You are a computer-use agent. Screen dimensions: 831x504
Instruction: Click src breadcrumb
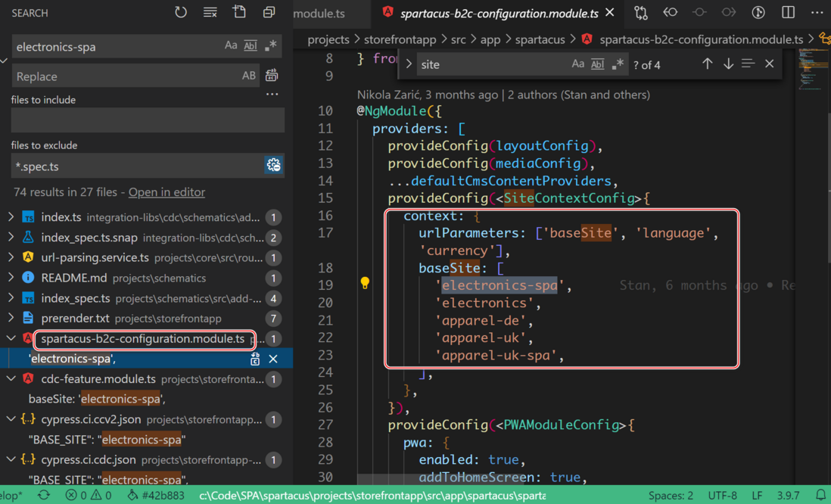459,40
